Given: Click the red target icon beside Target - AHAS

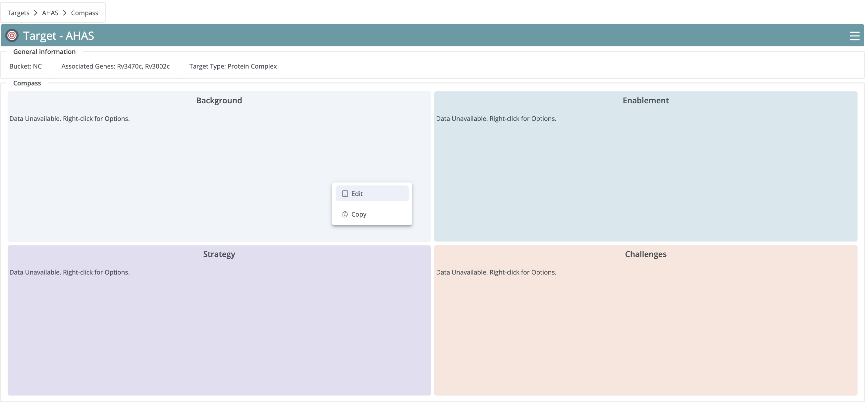Looking at the screenshot, I should (x=12, y=35).
